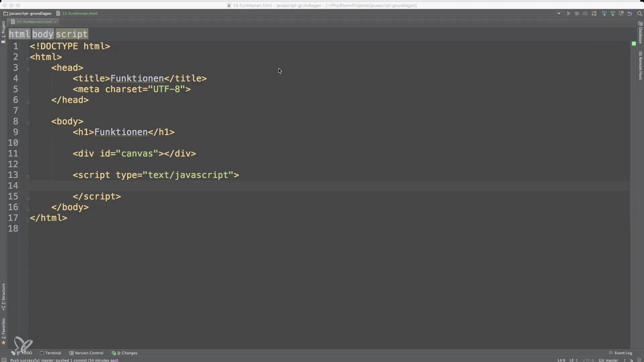Viewport: 644px width, 362px height.
Task: Open LF line separator selector
Action: [x=574, y=360]
